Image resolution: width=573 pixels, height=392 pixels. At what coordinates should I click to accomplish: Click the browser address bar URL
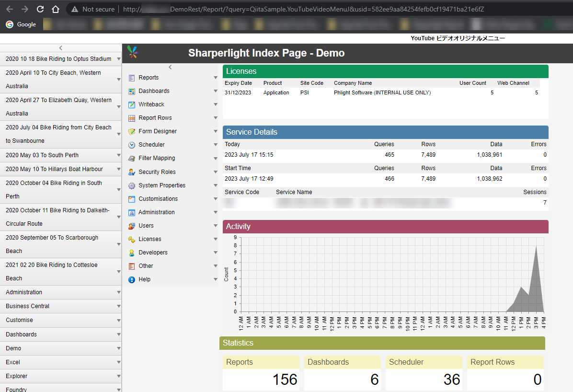coord(303,9)
